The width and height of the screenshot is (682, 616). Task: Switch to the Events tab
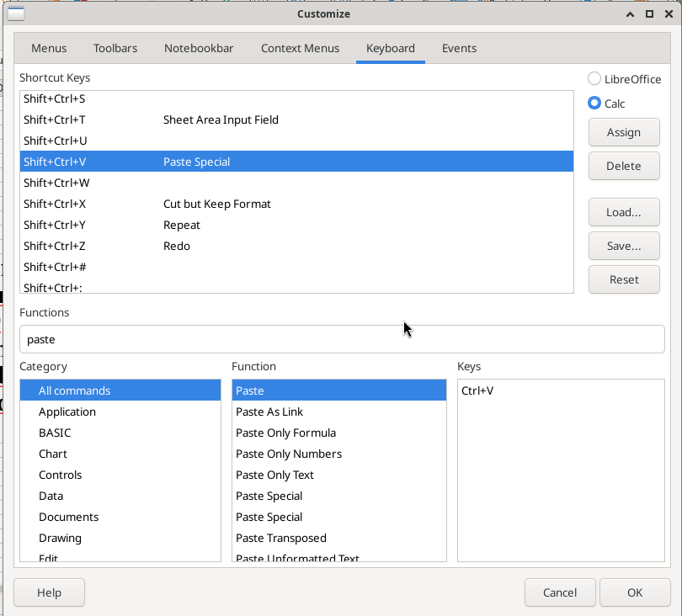459,48
